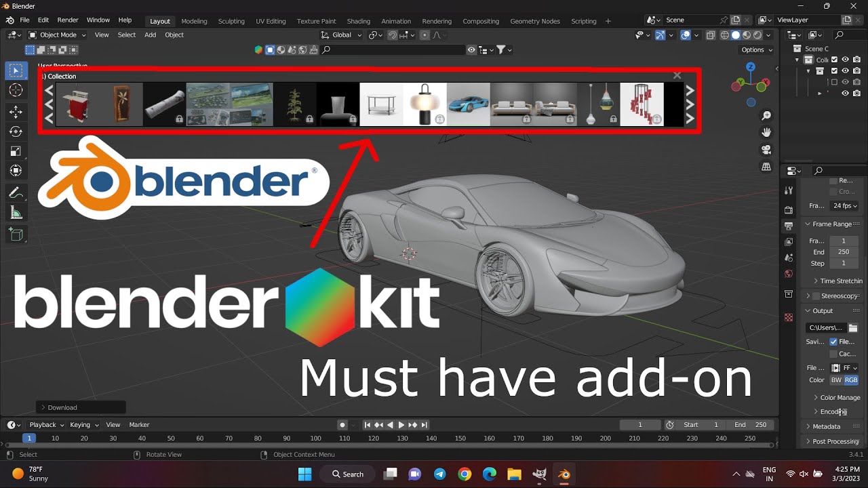This screenshot has width=868, height=488.
Task: Select the Select Box tool
Action: point(15,70)
